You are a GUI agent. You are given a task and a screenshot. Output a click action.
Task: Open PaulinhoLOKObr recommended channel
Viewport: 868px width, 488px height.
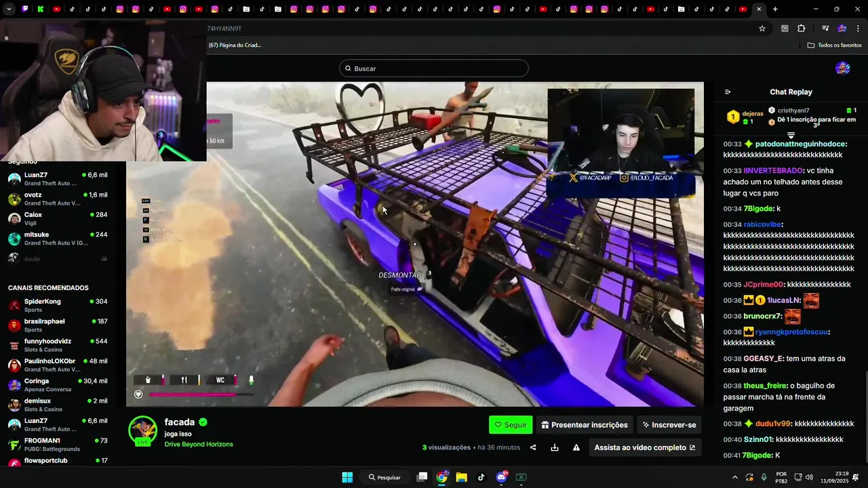click(58, 365)
